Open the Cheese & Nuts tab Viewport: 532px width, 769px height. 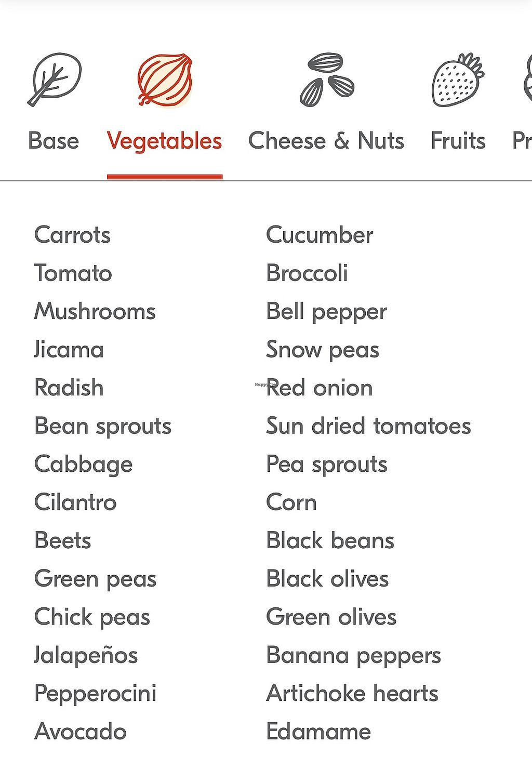(x=326, y=141)
